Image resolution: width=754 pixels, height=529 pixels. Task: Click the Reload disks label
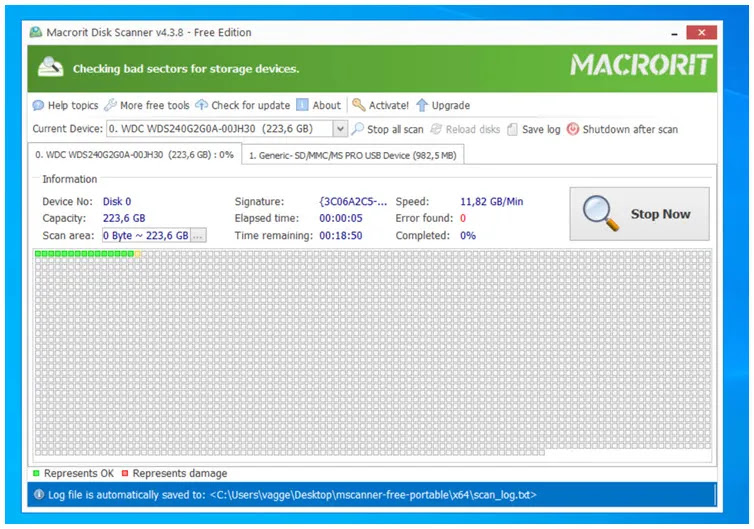click(473, 129)
